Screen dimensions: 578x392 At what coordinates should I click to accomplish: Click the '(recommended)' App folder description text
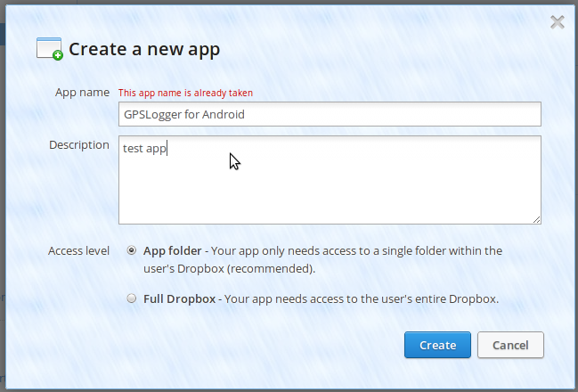pyautogui.click(x=271, y=268)
